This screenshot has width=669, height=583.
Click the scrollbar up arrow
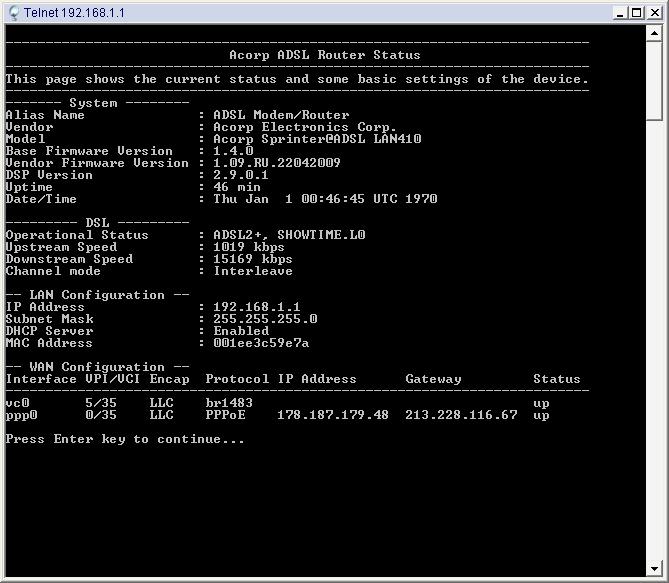654,33
